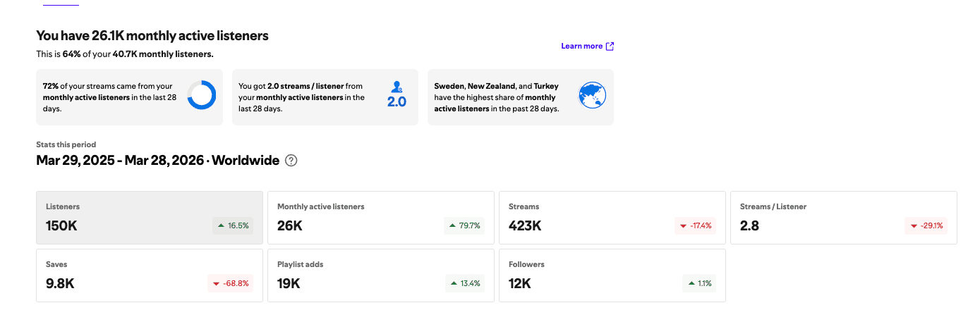Click the -17.4% decrease badge
This screenshot has height=310, width=980.
[696, 225]
